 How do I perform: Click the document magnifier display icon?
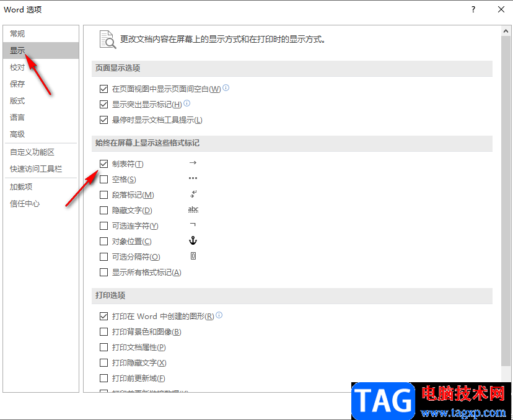pos(108,40)
